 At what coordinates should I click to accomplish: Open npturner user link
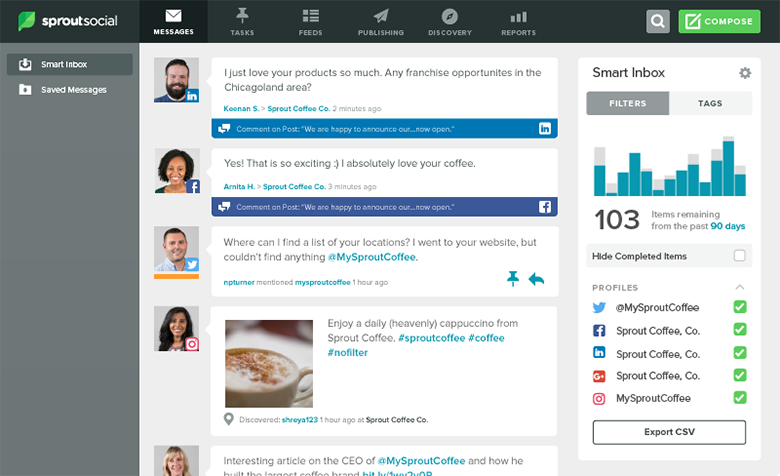239,282
